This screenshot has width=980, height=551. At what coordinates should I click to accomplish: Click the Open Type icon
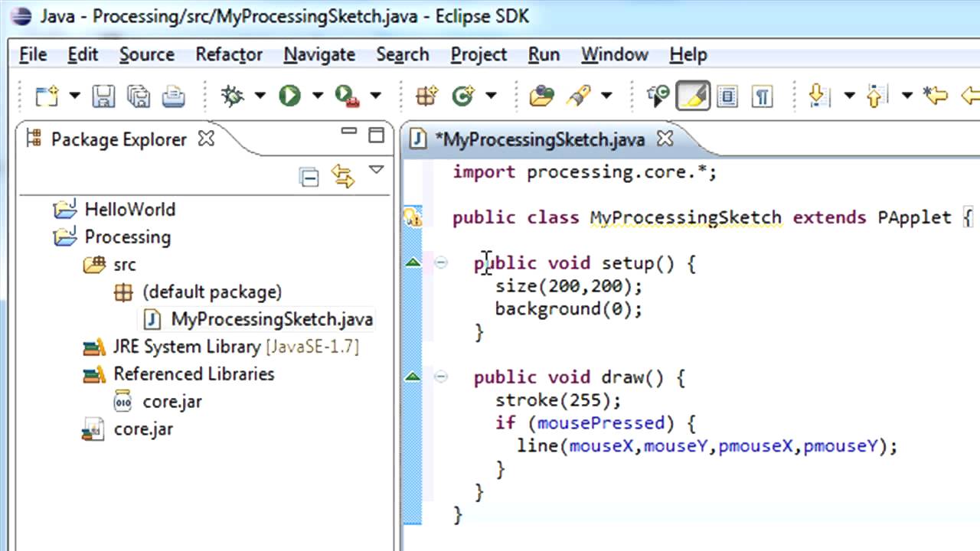tap(541, 96)
